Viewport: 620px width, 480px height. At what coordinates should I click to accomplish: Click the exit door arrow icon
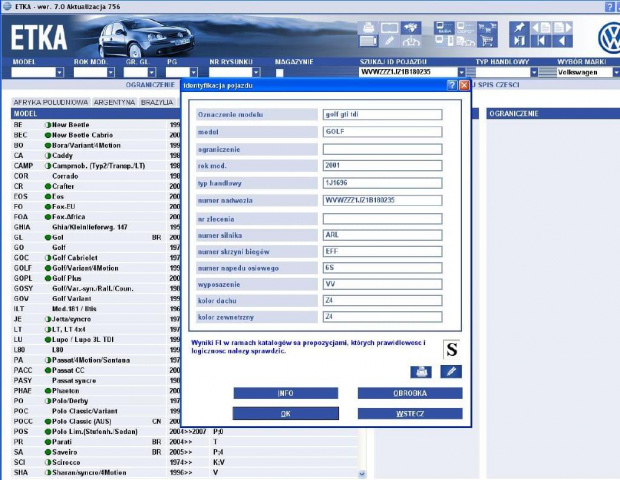[519, 41]
